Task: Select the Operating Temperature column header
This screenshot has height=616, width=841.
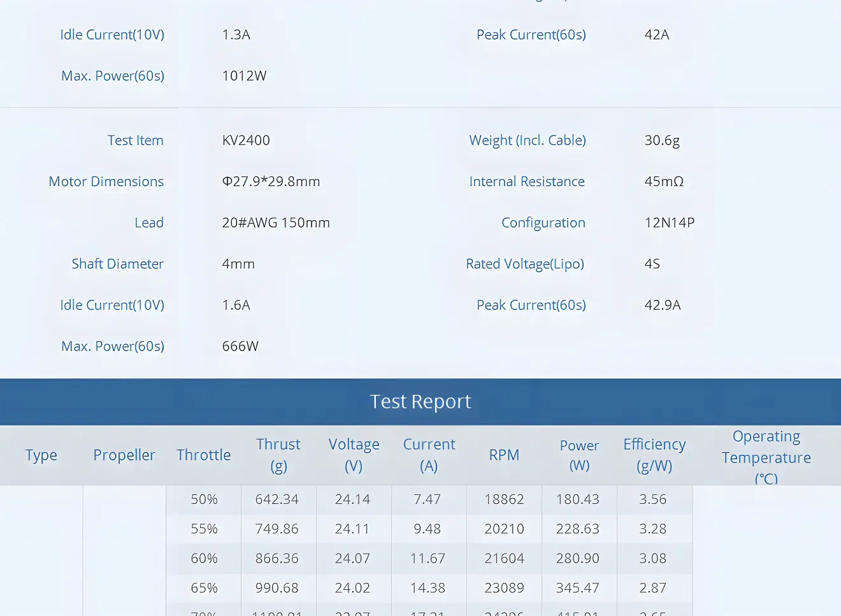Action: click(766, 457)
